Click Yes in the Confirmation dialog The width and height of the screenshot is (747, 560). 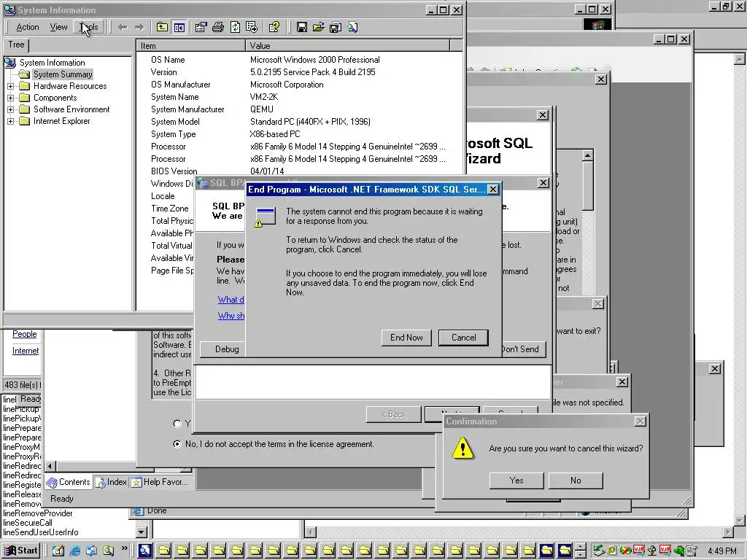(x=516, y=481)
